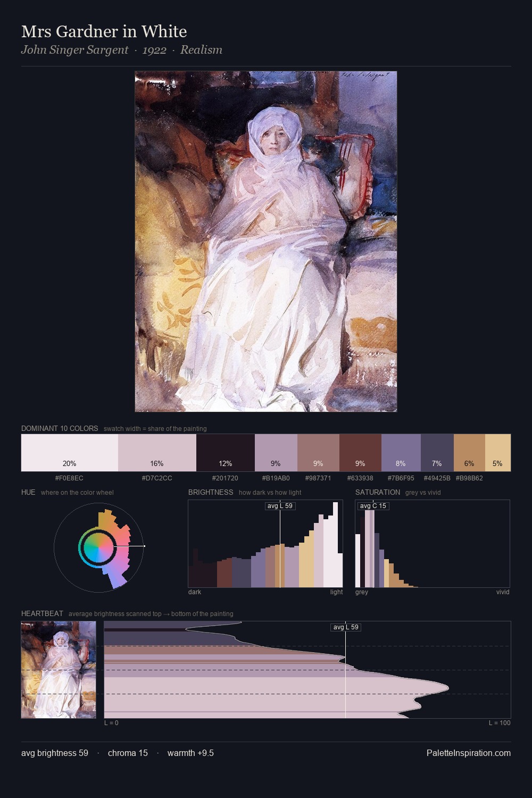Select the 7% swatch #49425B
Viewport: 532px width, 798px height.
(x=437, y=453)
